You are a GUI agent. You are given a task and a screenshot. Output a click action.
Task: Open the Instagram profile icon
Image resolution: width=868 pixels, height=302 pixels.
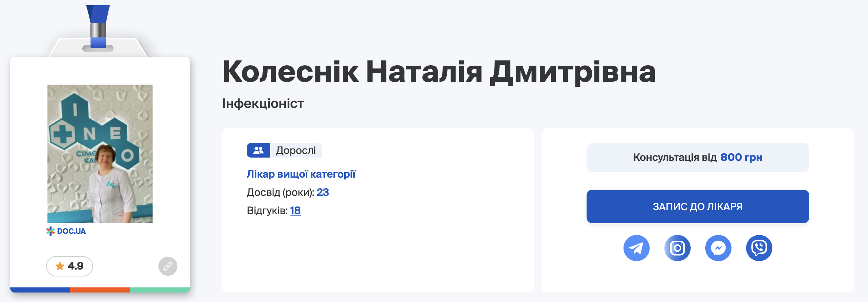677,248
